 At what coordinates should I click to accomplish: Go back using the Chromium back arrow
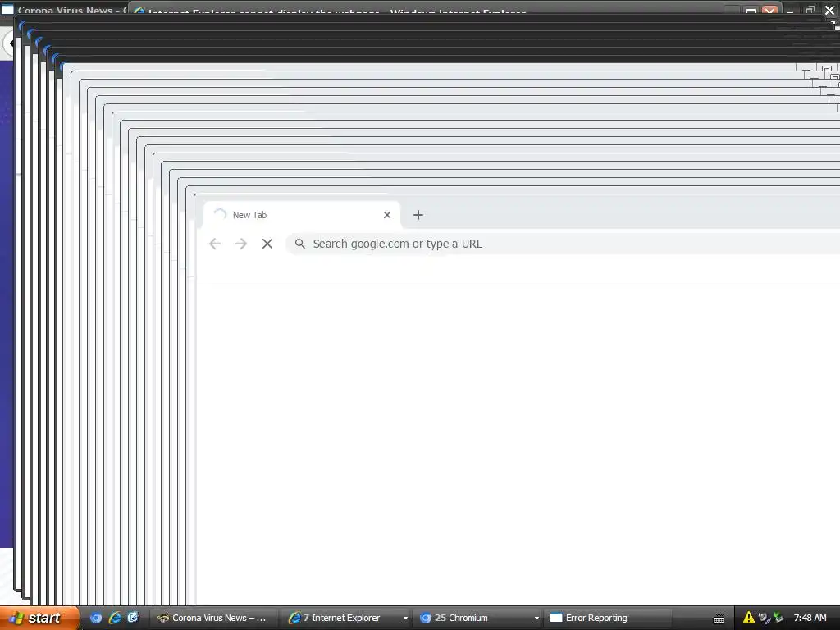(x=215, y=244)
